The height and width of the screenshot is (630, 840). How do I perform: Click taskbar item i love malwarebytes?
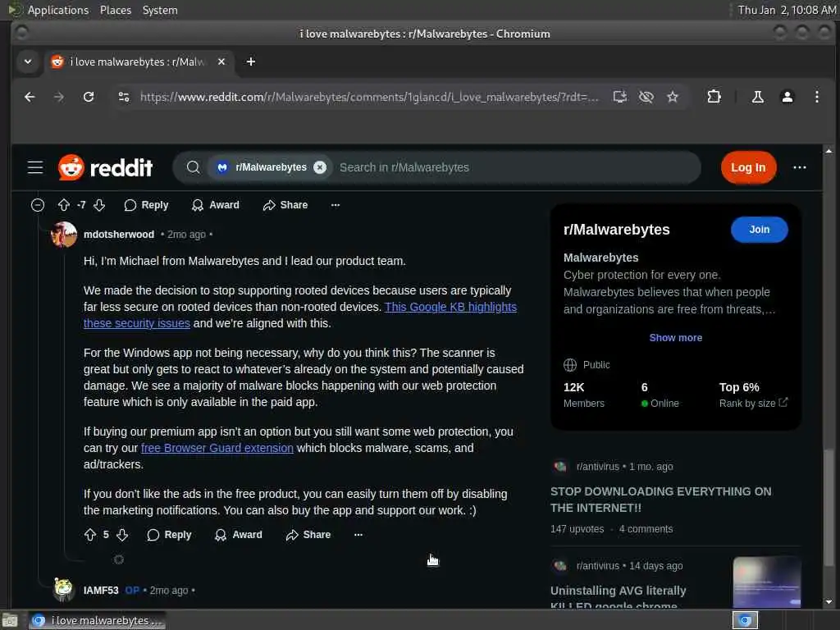click(97, 620)
